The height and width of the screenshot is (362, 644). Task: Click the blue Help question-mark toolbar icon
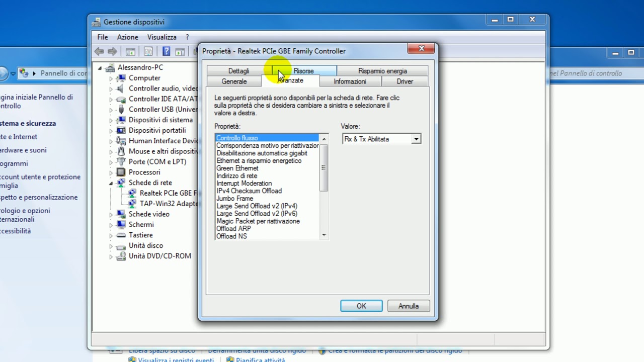pyautogui.click(x=166, y=51)
